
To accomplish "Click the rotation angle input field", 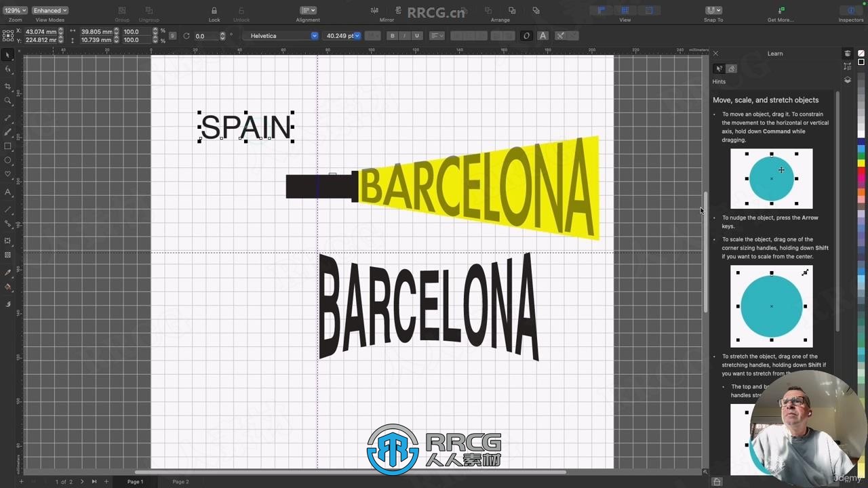I will (206, 36).
